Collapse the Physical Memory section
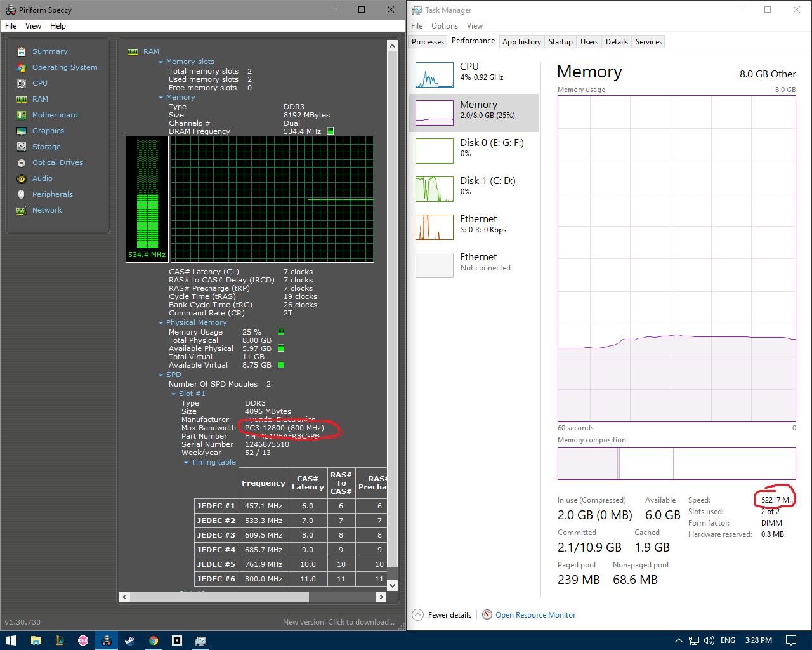 click(161, 323)
